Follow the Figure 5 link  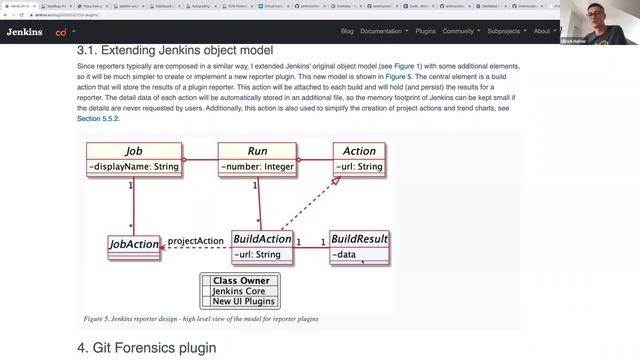398,77
